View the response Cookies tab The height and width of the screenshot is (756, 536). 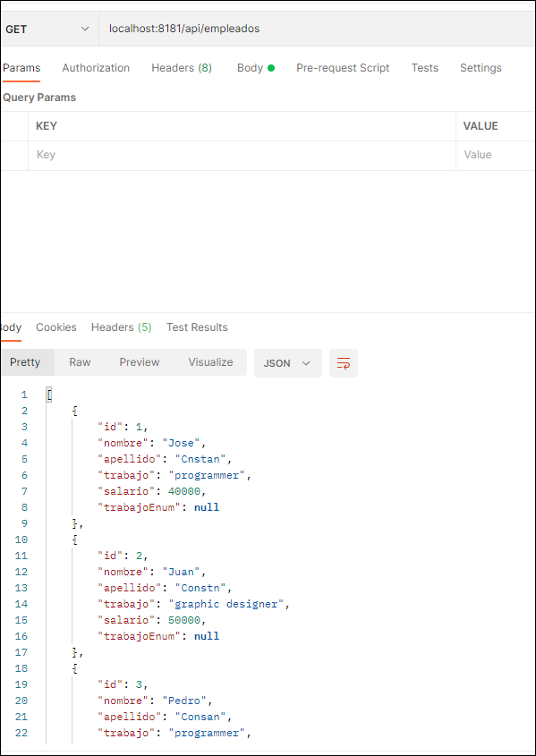click(x=55, y=327)
